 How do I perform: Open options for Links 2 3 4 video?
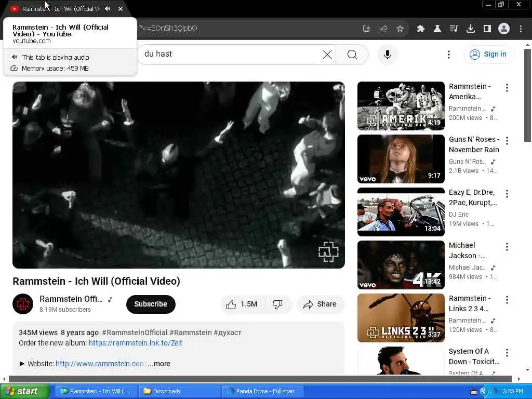[x=507, y=300]
